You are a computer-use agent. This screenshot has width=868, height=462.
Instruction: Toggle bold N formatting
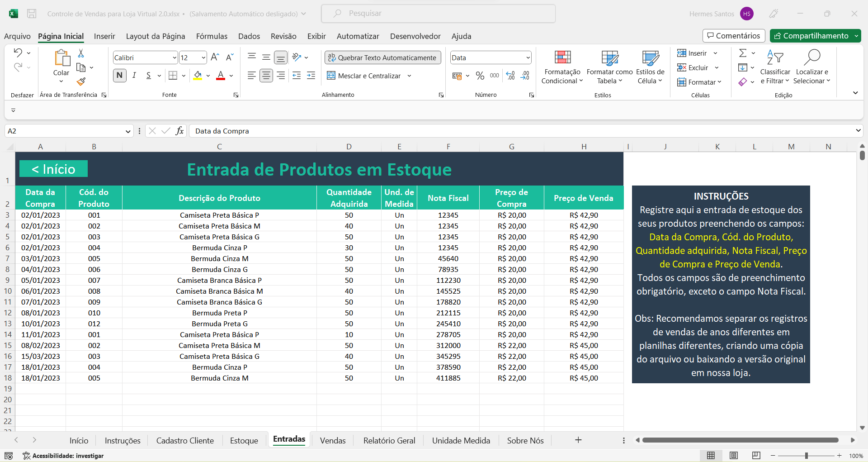pos(120,76)
